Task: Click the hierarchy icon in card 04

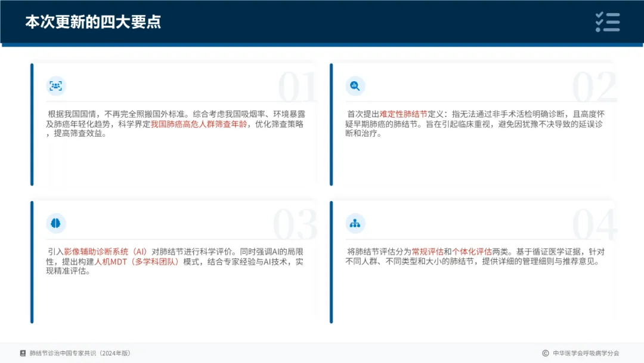Action: (x=355, y=223)
